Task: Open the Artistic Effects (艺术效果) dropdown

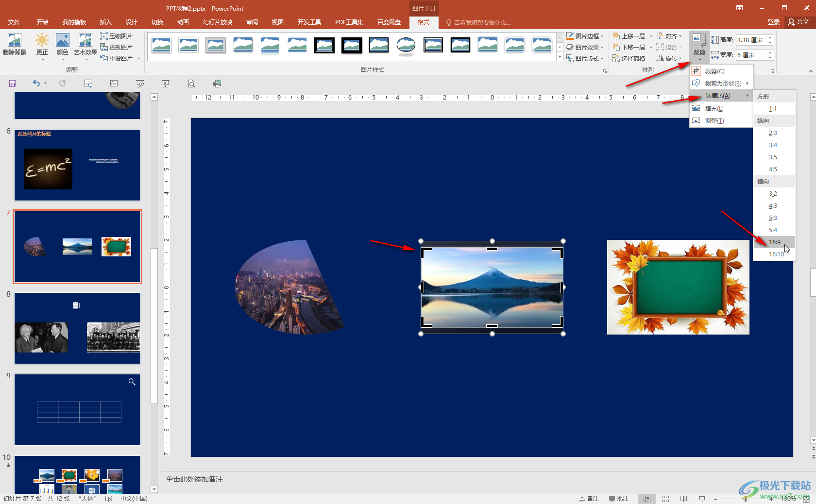Action: (x=85, y=46)
